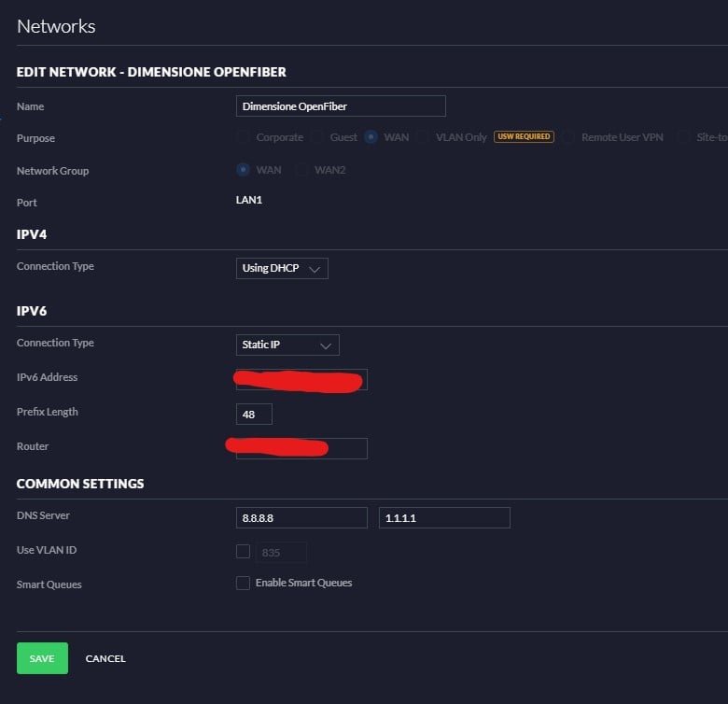
Task: Click Cancel to discard network changes
Action: pos(105,658)
